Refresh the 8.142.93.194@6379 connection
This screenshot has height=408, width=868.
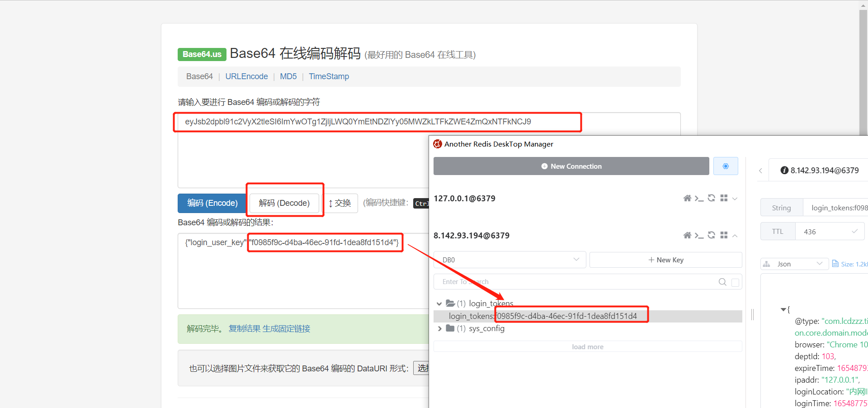pos(711,235)
